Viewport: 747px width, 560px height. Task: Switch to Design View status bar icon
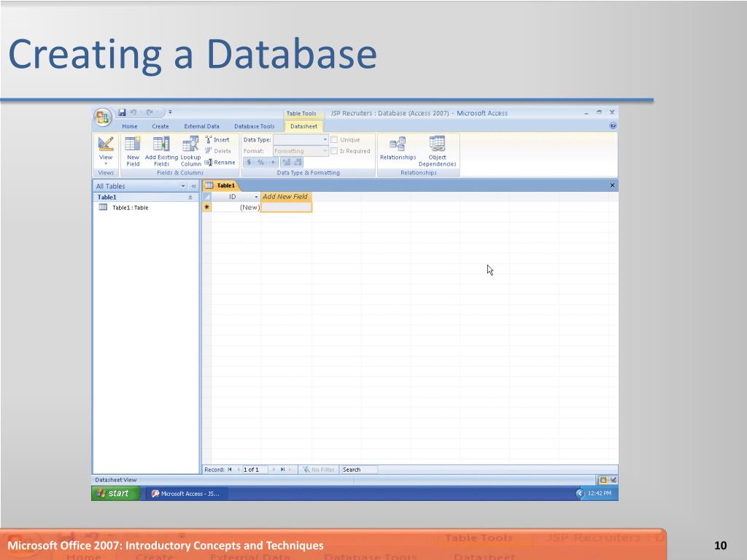(613, 480)
